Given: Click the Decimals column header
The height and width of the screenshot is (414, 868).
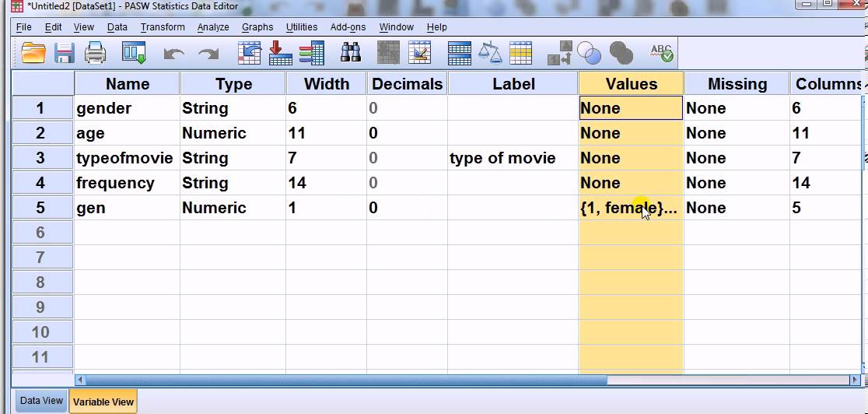Looking at the screenshot, I should [x=408, y=84].
